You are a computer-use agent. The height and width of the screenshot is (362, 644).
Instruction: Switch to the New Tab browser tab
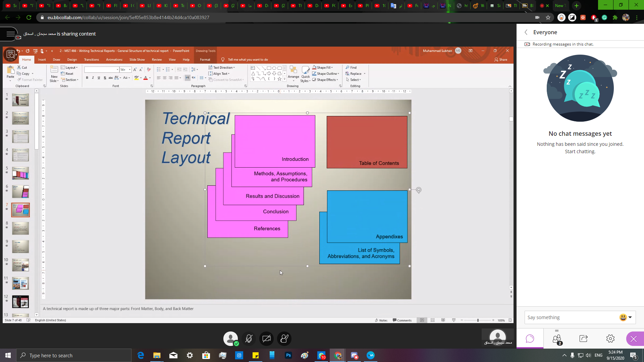(x=561, y=6)
